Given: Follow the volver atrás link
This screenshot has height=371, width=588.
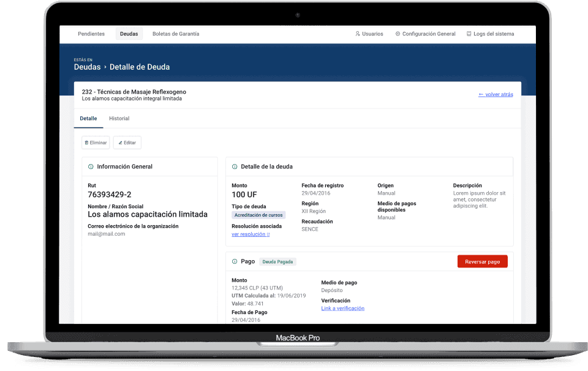Looking at the screenshot, I should (x=496, y=95).
